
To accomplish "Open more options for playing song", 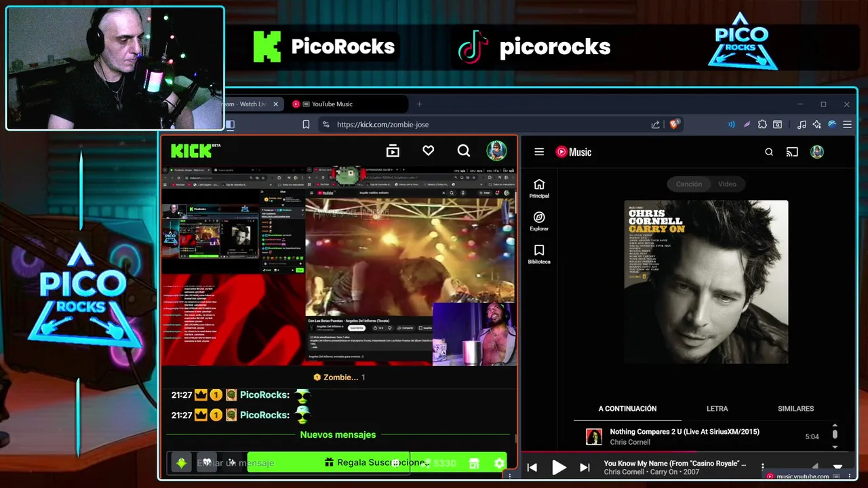I will [763, 467].
